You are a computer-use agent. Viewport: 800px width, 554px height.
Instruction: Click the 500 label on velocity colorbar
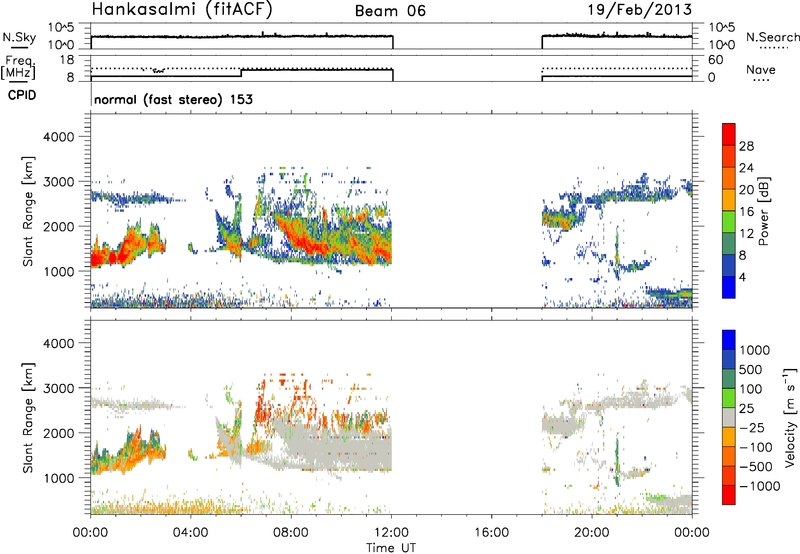pyautogui.click(x=750, y=370)
